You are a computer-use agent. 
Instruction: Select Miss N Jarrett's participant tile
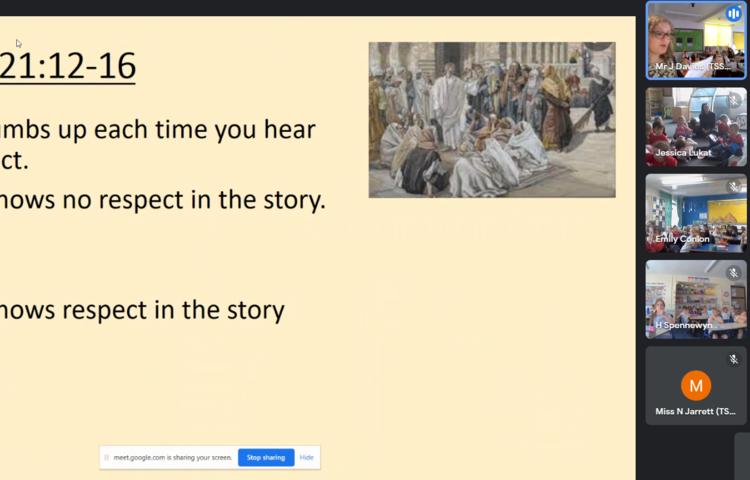click(696, 386)
